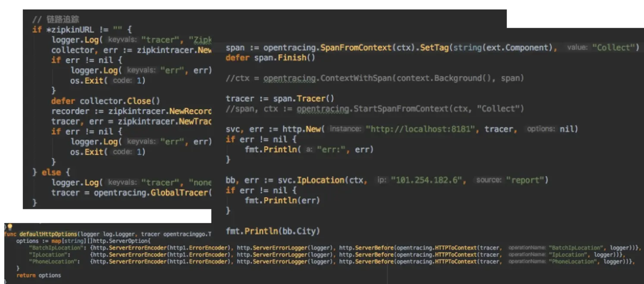Click the yellow lightbulb intention icon above func defaultHttpOptions

9,227
